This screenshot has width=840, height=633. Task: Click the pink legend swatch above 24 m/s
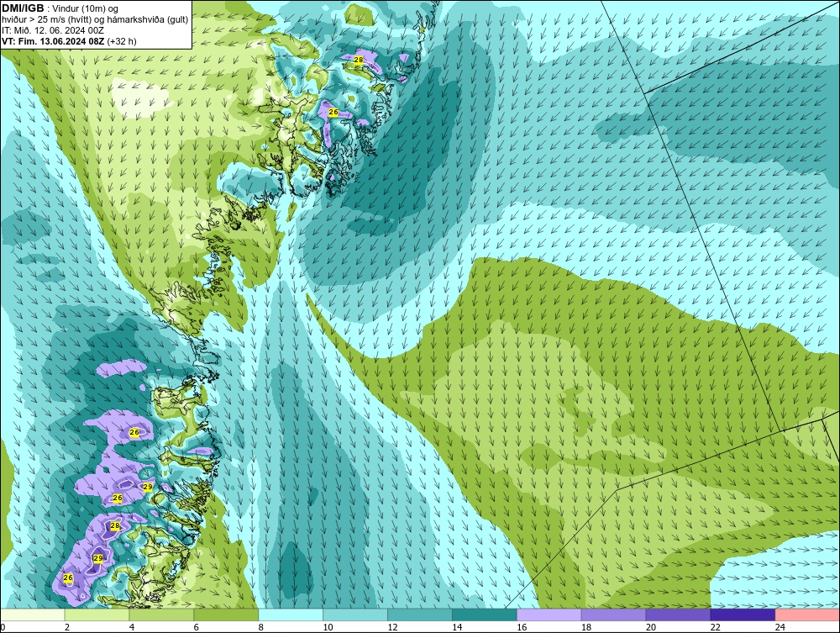pos(807,615)
